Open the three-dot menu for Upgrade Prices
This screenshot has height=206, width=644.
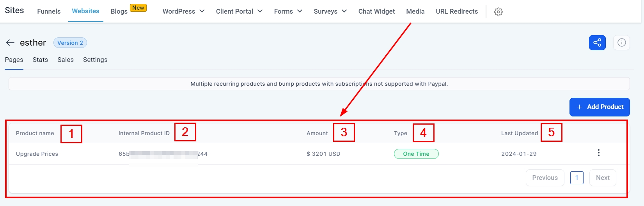598,153
